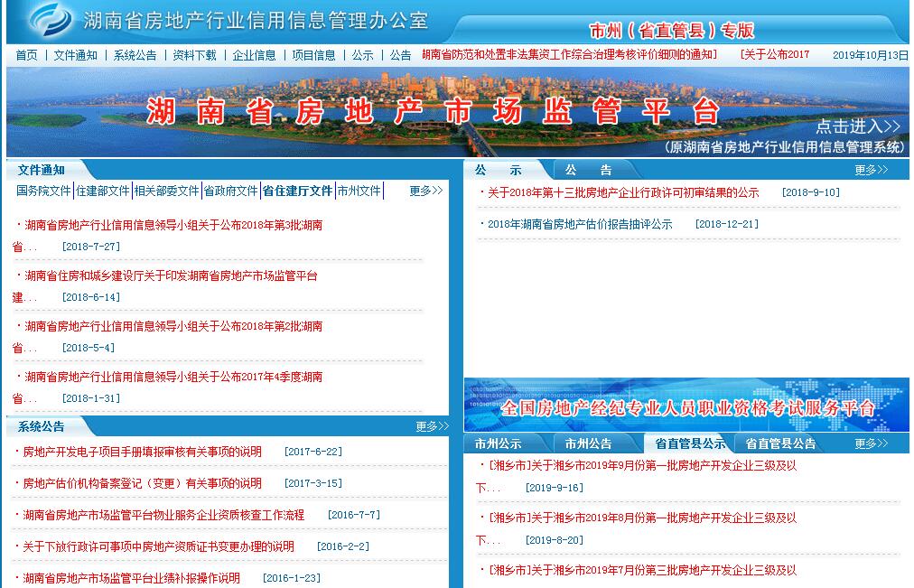Click 更多>> beside 省直管县公告 tab
The width and height of the screenshot is (914, 588).
pyautogui.click(x=871, y=444)
